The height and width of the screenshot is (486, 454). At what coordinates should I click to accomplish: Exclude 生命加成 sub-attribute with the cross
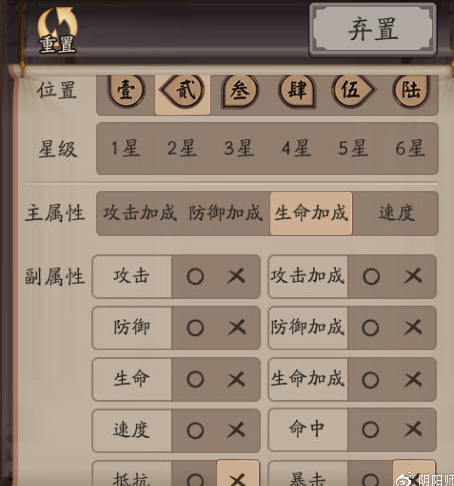coord(413,379)
